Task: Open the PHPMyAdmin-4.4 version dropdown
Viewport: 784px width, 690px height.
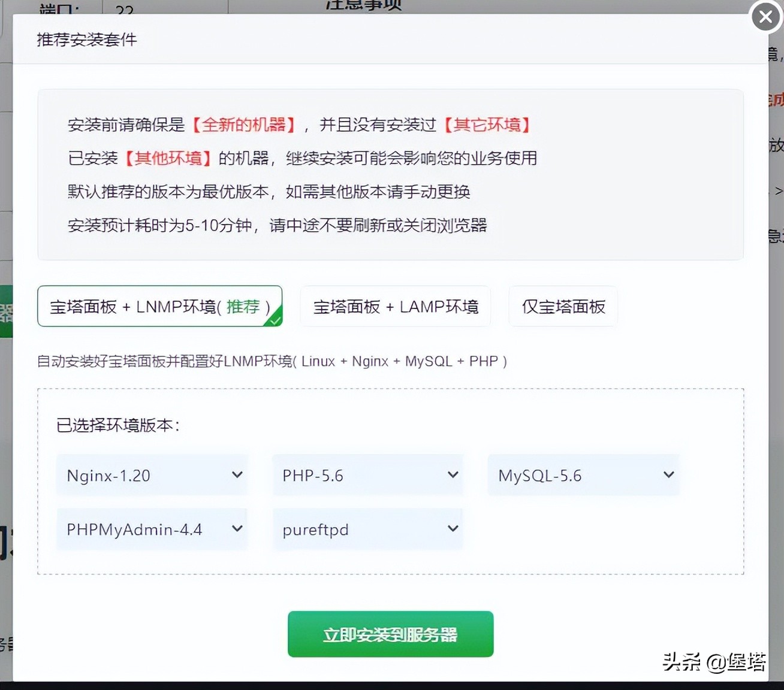Action: [152, 528]
